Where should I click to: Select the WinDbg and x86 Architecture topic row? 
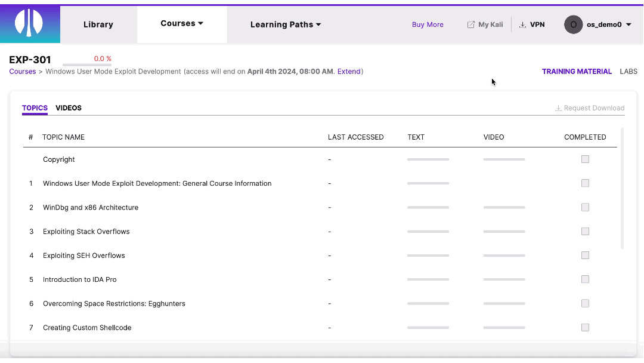(x=91, y=207)
